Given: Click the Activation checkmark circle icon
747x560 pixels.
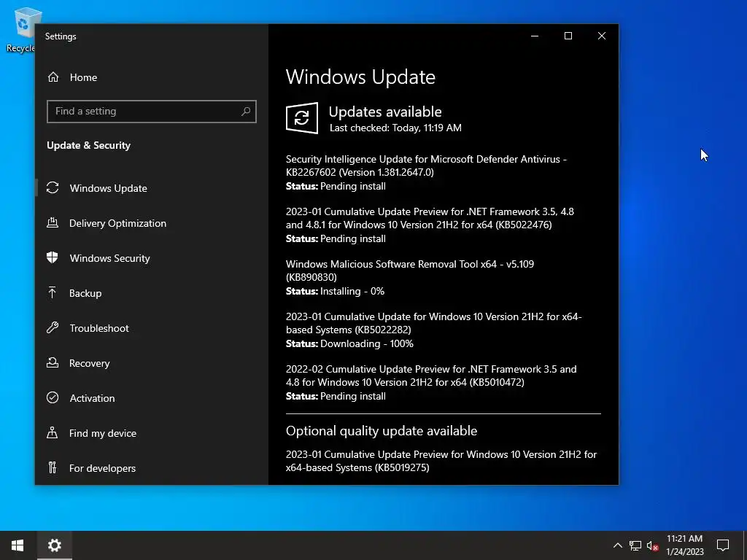Looking at the screenshot, I should 53,397.
